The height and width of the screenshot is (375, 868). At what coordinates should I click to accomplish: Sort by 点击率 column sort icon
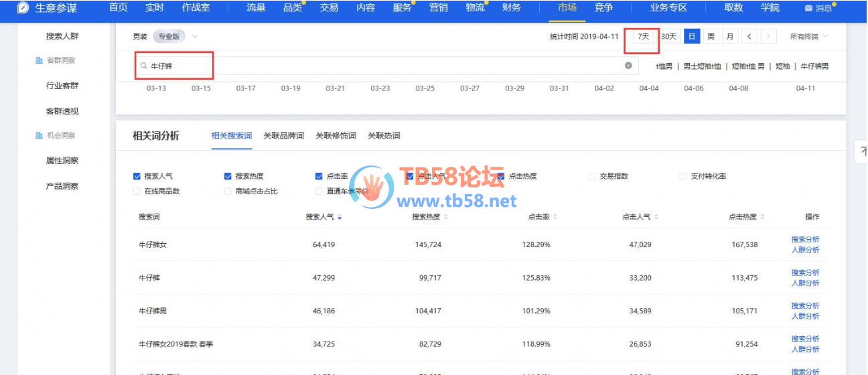[555, 217]
